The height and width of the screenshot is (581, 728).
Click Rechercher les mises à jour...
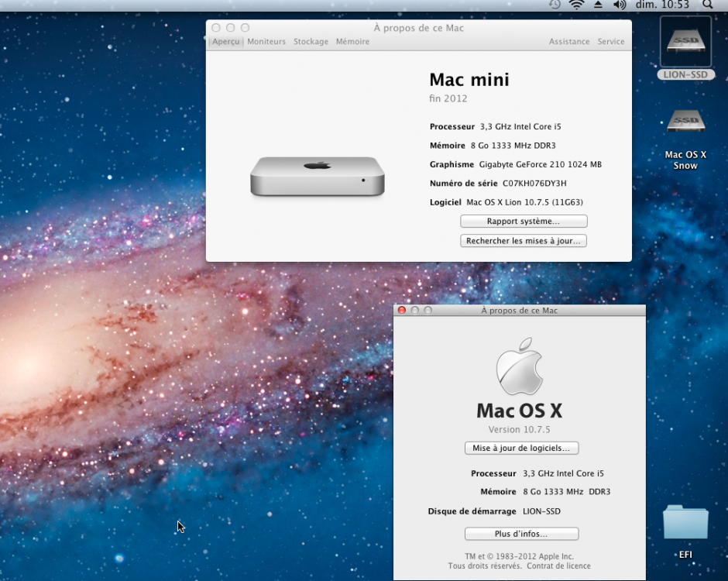point(524,241)
